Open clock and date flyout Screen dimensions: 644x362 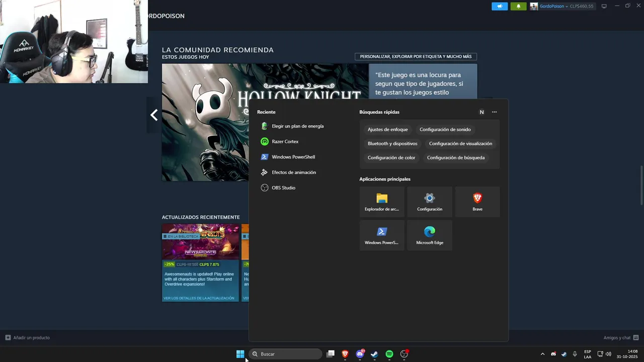tap(627, 354)
